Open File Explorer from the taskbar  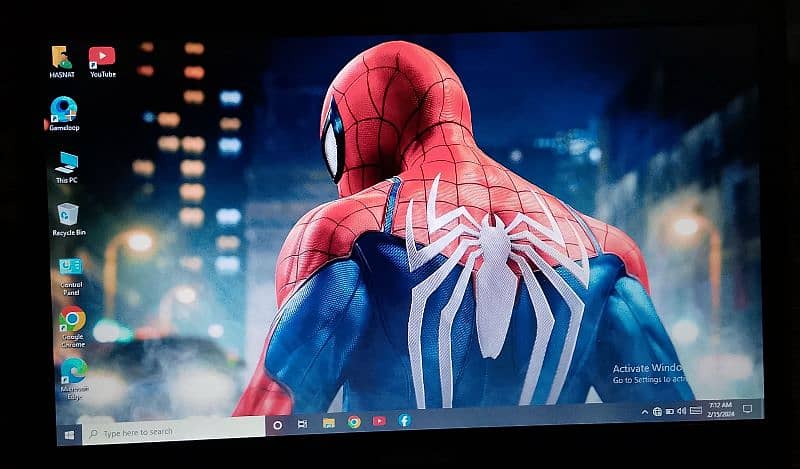[328, 423]
